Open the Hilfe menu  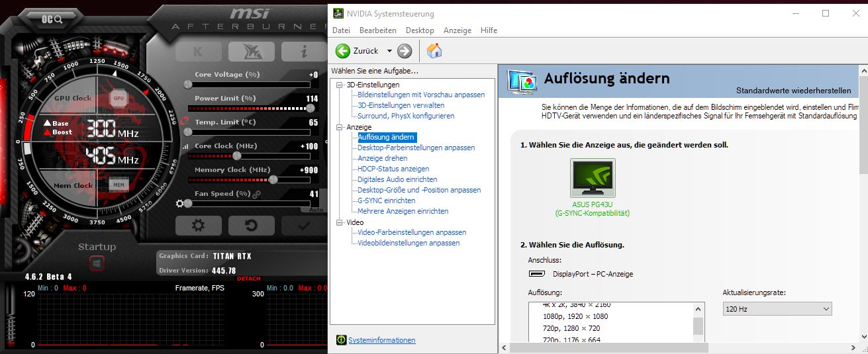tap(489, 30)
